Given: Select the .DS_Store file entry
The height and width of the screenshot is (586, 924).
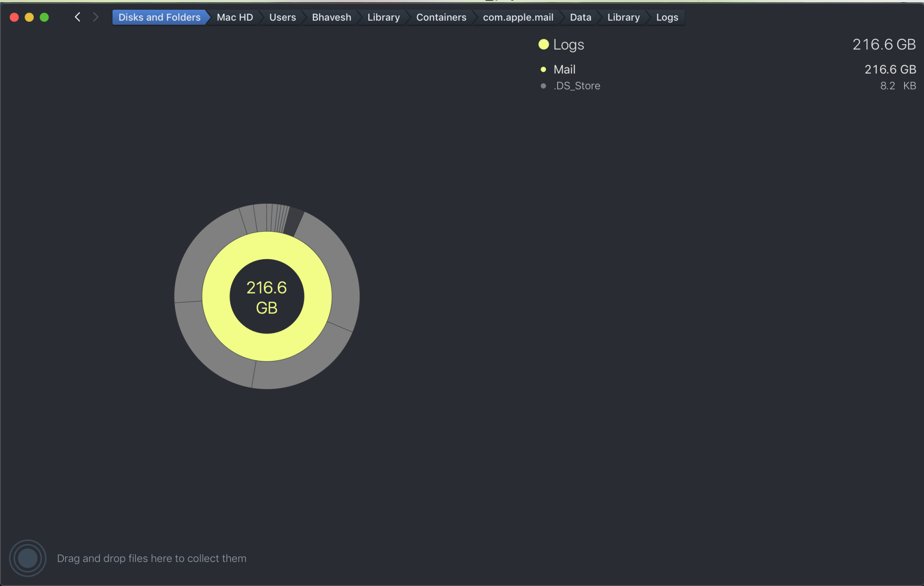Looking at the screenshot, I should click(577, 86).
